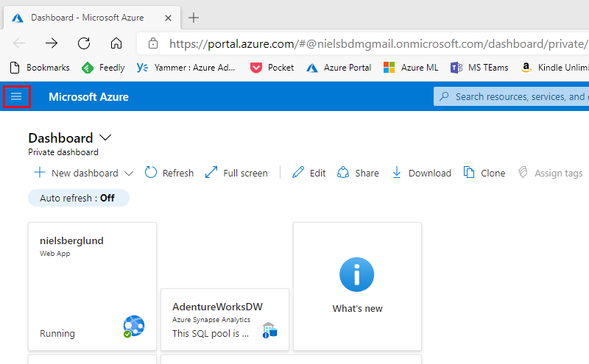
Task: Click the browser back arrow
Action: [19, 43]
